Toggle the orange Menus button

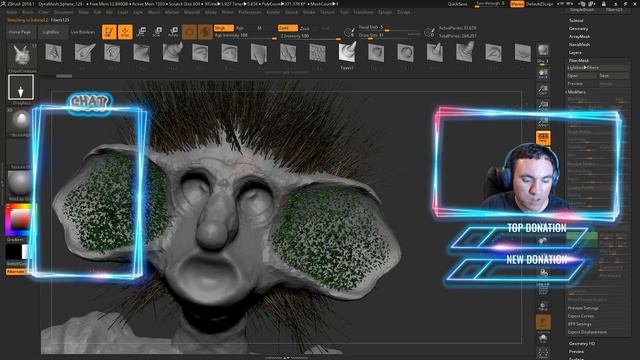click(x=517, y=4)
